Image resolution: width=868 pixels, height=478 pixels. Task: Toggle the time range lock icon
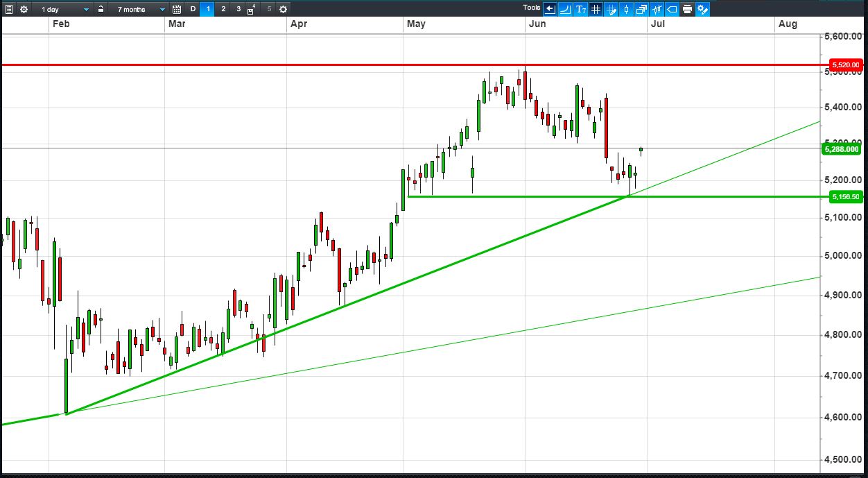[x=101, y=9]
